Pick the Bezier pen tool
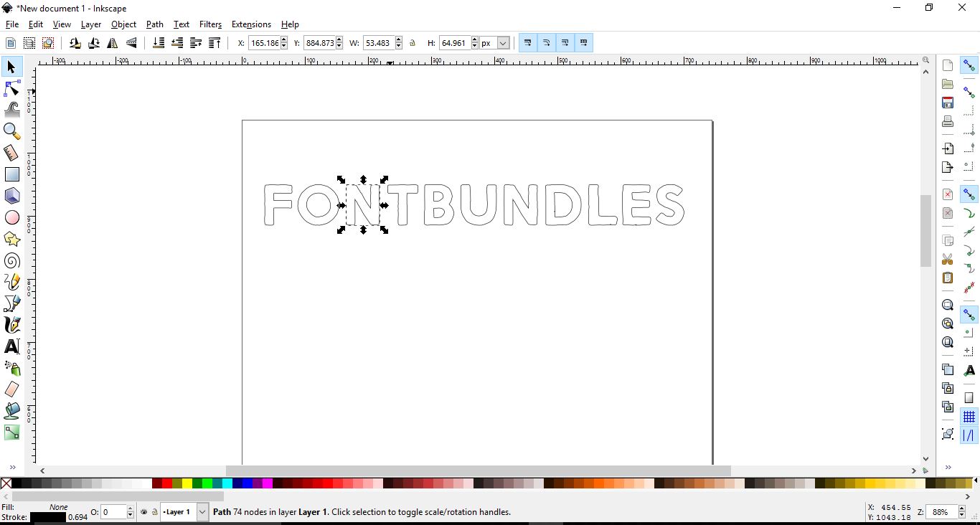This screenshot has height=525, width=980. (11, 303)
